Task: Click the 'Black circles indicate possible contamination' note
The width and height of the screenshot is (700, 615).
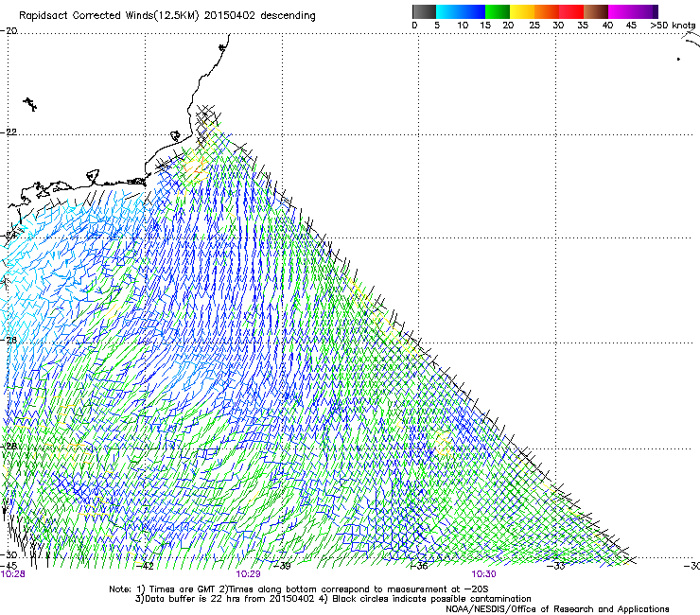Action: coord(431,599)
